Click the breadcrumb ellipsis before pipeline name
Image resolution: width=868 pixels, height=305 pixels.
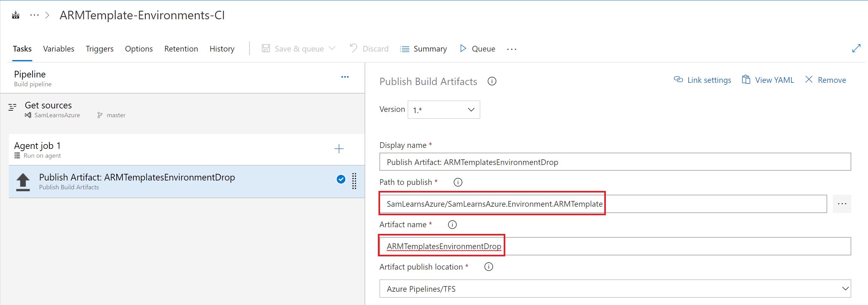pyautogui.click(x=34, y=15)
